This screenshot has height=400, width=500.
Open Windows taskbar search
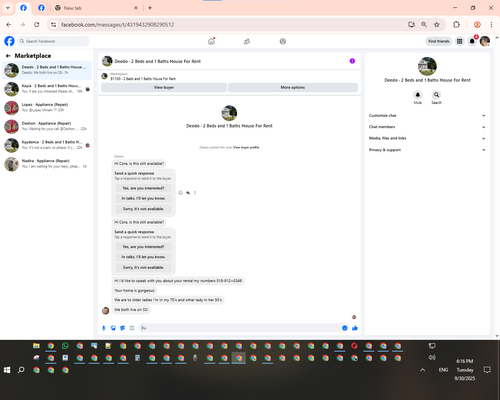tap(21, 370)
